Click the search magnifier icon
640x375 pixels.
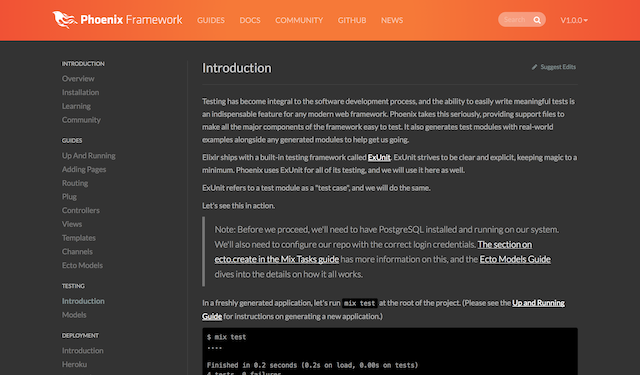coord(537,20)
